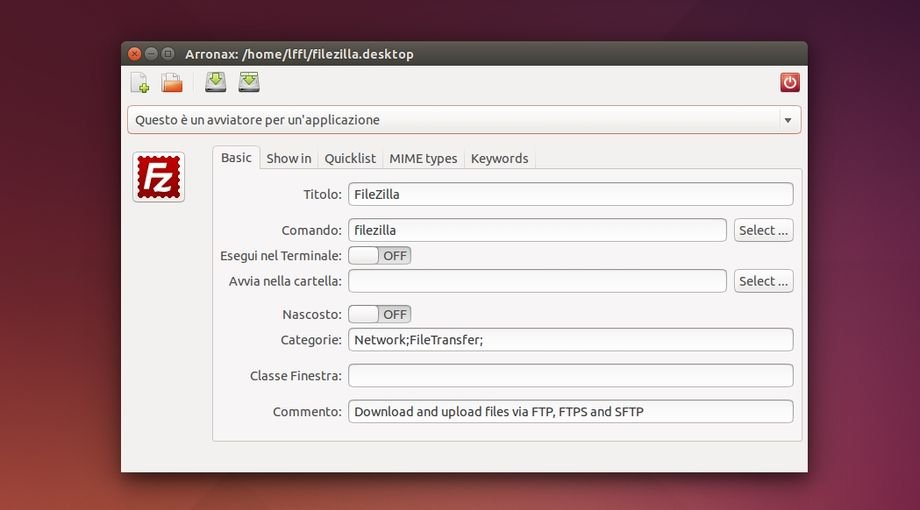Viewport: 920px width, 510px height.
Task: Click the Categorie input field
Action: pyautogui.click(x=570, y=340)
